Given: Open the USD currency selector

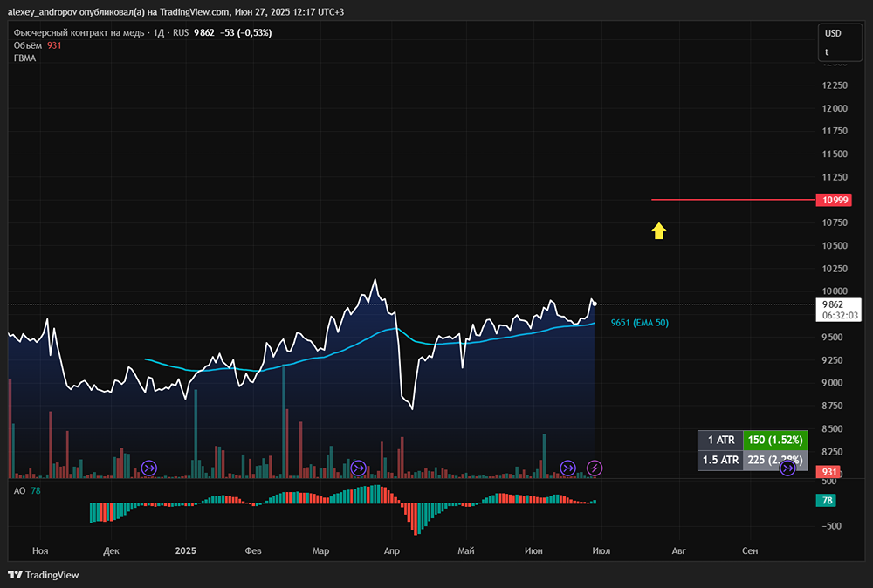Looking at the screenshot, I should pos(833,33).
